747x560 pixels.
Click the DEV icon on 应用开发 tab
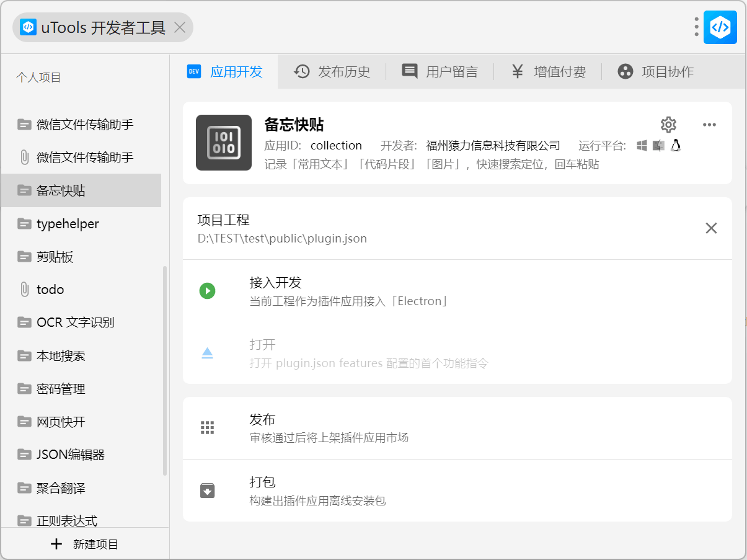point(194,72)
